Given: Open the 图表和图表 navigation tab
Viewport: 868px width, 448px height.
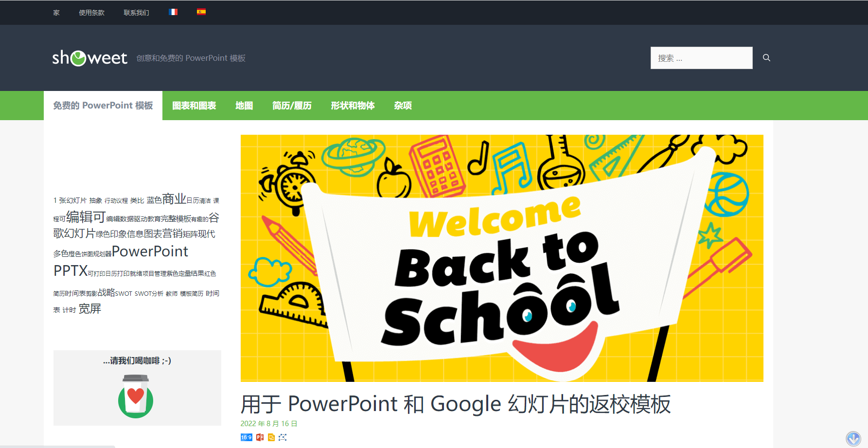Looking at the screenshot, I should coord(194,106).
